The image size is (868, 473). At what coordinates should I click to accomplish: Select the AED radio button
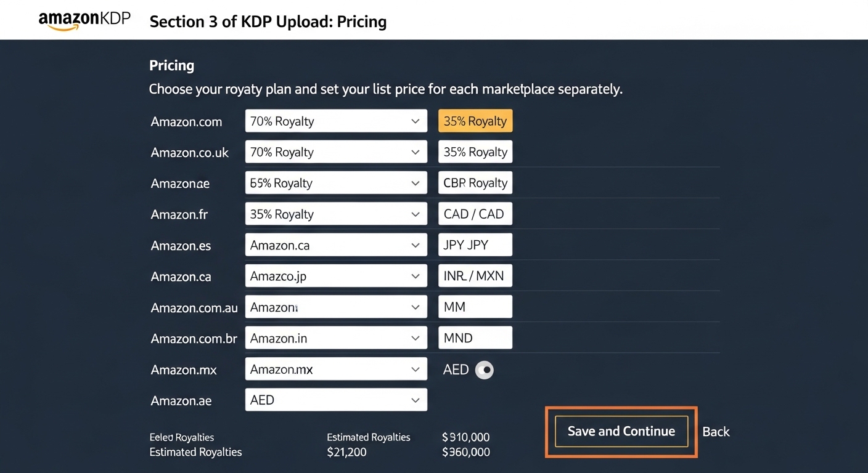pyautogui.click(x=484, y=370)
